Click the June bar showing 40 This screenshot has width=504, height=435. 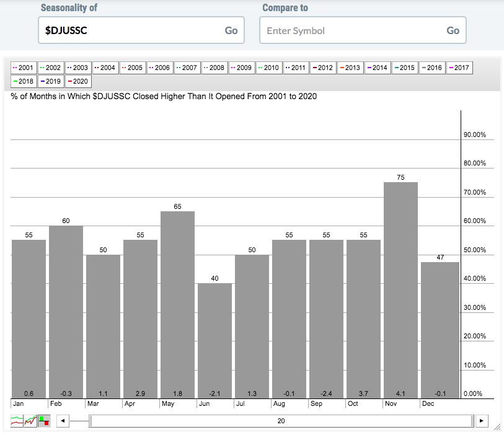[x=214, y=341]
